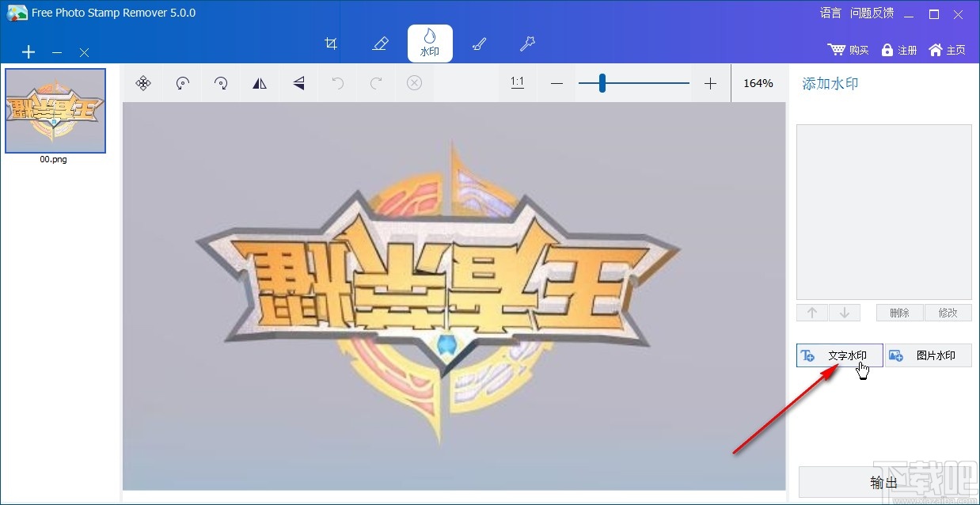
Task: Click the 修改 modify button
Action: (948, 313)
